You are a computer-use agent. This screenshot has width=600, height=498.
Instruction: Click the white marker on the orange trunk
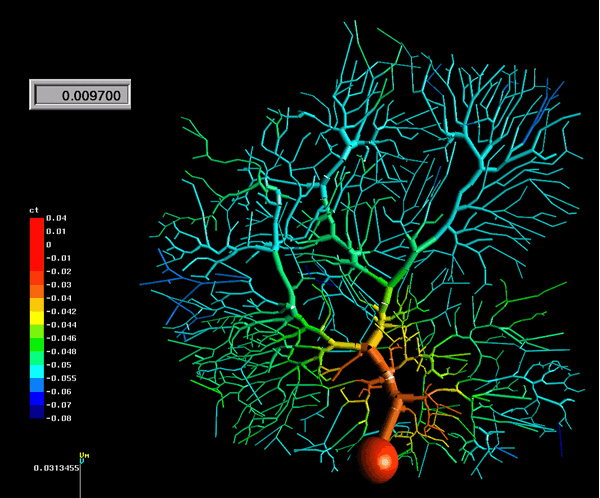point(387,378)
